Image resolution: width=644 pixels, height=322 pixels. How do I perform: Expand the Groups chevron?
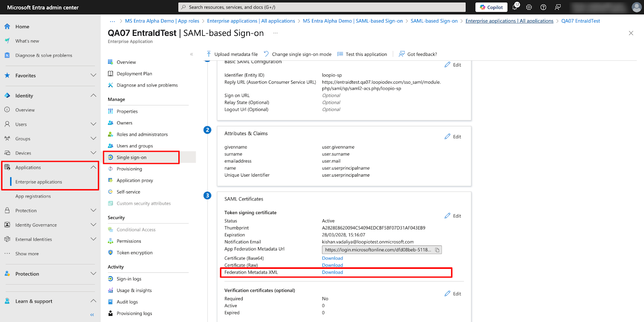pos(93,138)
